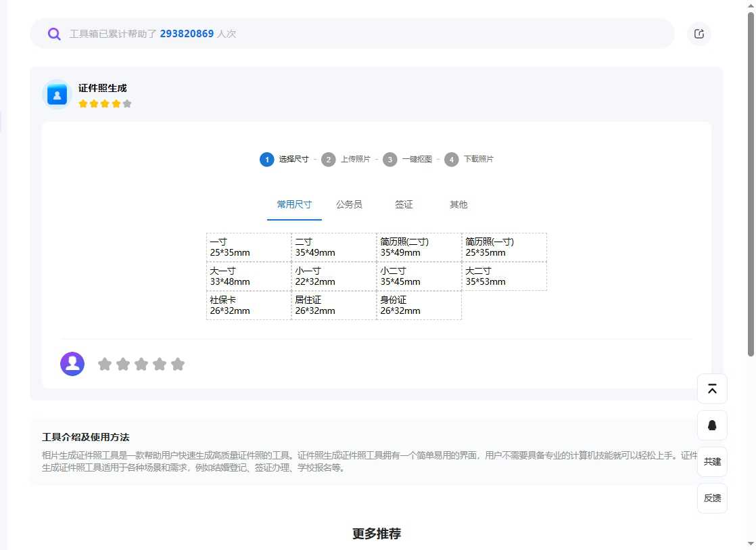This screenshot has height=550, width=756.
Task: Open the 其他 size category
Action: pyautogui.click(x=458, y=204)
